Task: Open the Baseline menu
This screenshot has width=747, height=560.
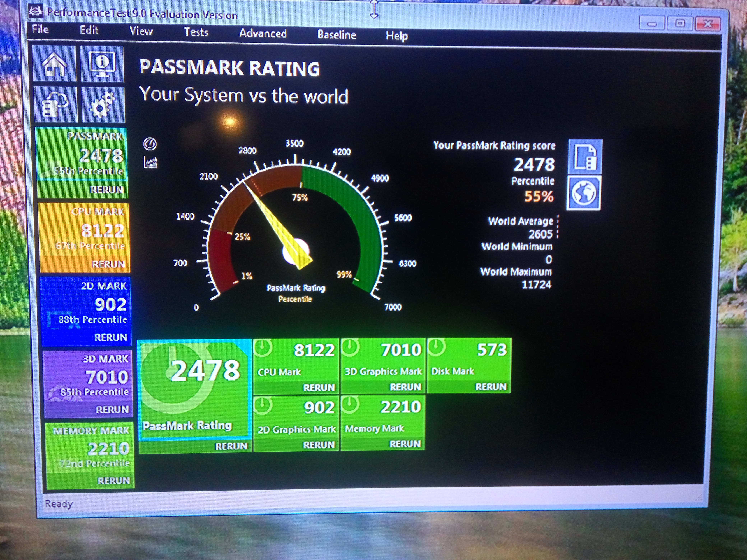Action: (x=336, y=35)
